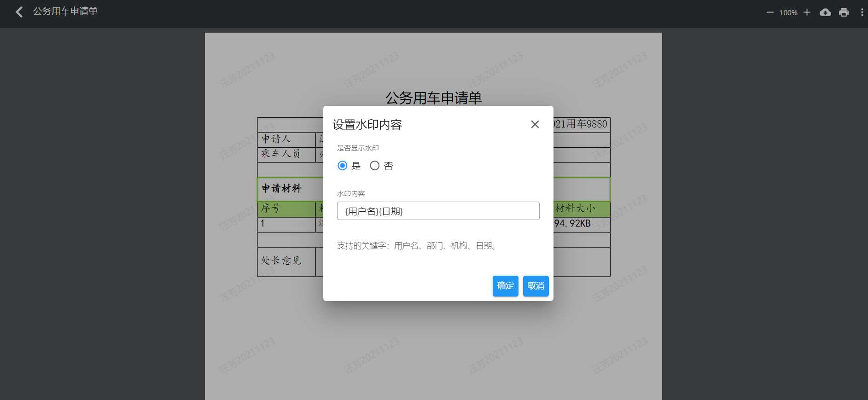Click the document heading 公务用车申请单
The image size is (868, 400).
[433, 98]
